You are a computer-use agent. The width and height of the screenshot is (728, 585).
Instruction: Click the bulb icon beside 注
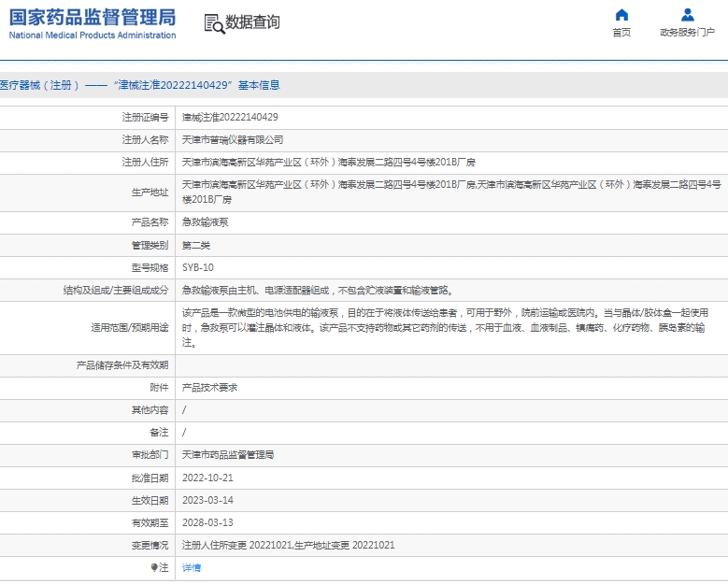(x=154, y=567)
